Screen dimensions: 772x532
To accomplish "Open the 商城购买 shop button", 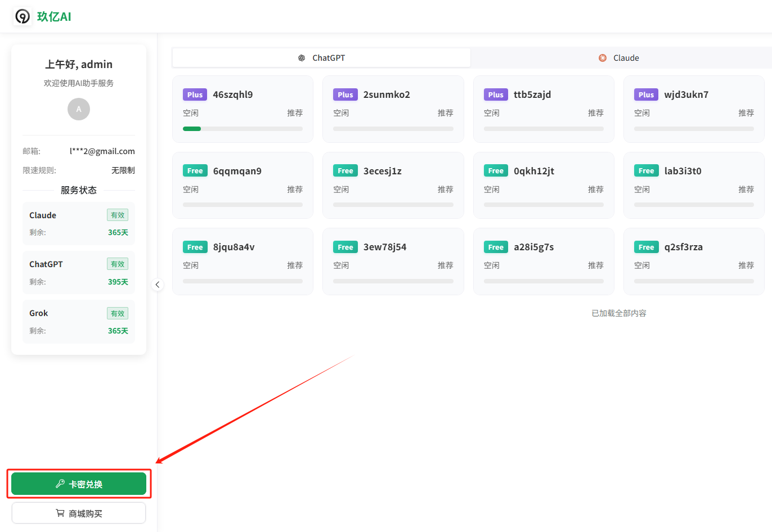I will [x=79, y=513].
